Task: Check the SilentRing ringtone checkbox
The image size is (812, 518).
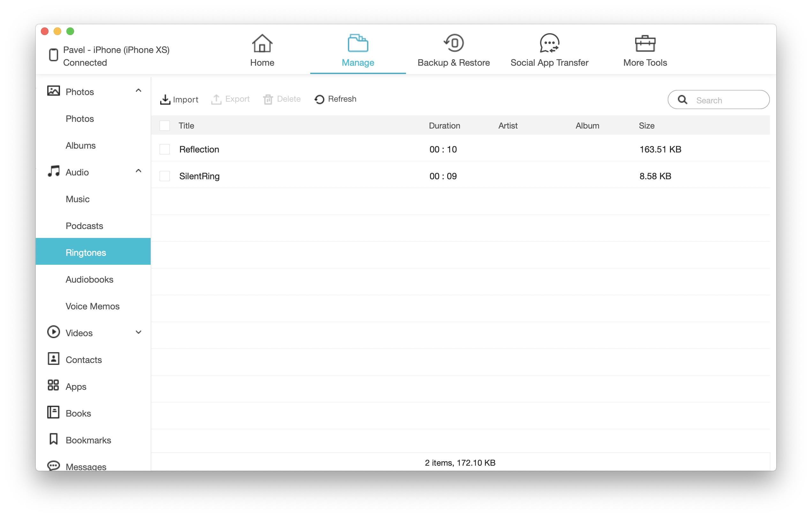Action: (165, 176)
